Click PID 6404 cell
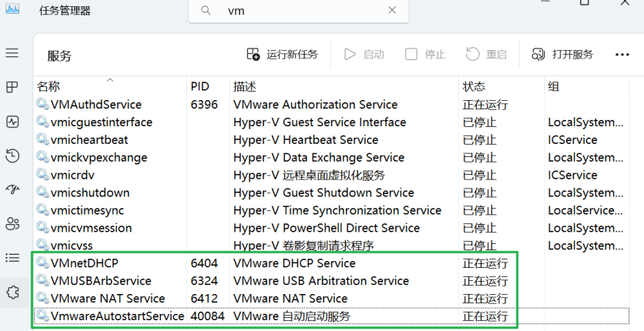The height and width of the screenshot is (331, 644). [204, 263]
